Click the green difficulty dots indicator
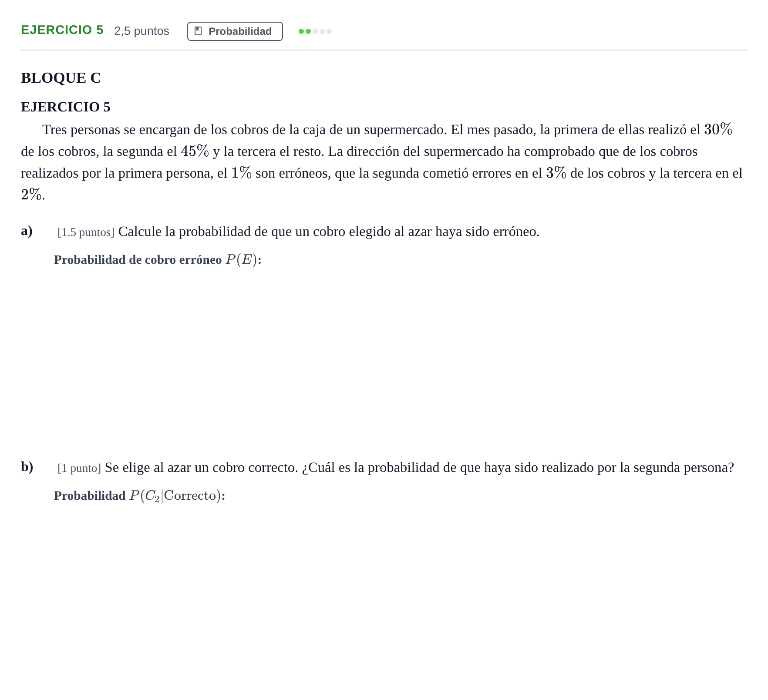The image size is (768, 700). pos(315,31)
